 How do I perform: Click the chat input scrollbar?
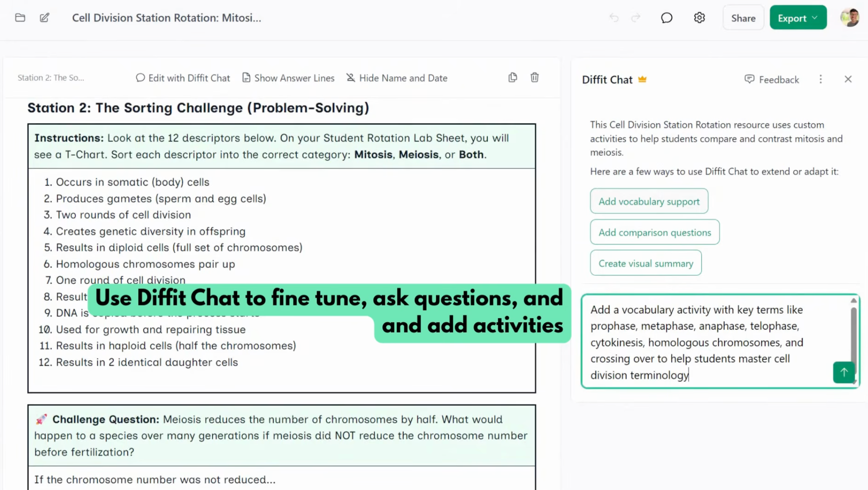click(x=854, y=339)
